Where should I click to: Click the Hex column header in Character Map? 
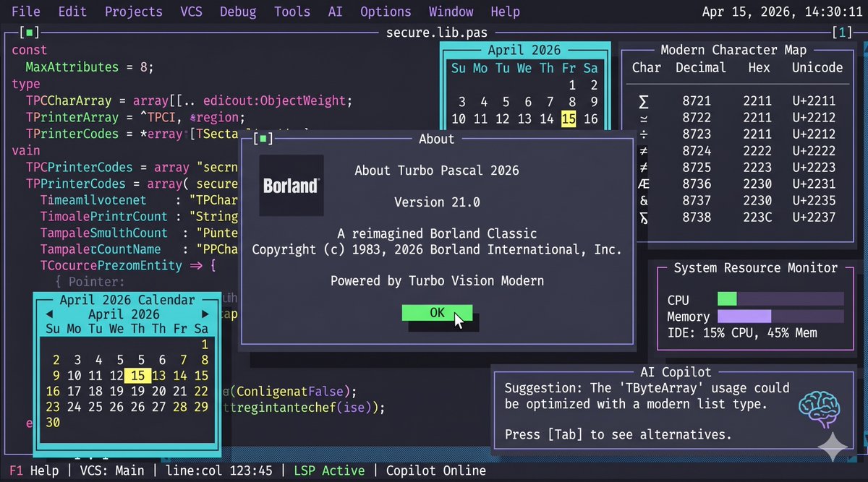pos(759,68)
